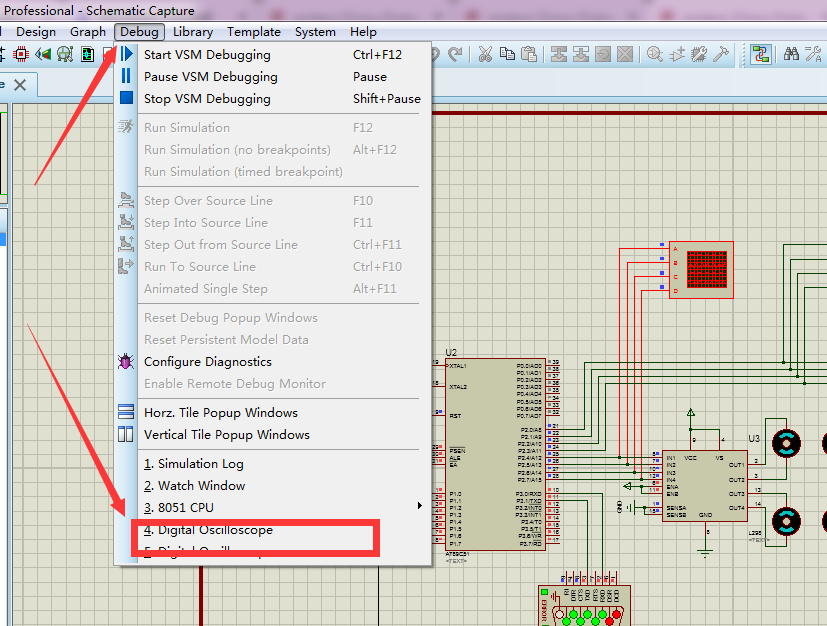Choose Pause VSM Debugging
Image resolution: width=827 pixels, height=626 pixels.
pos(210,77)
